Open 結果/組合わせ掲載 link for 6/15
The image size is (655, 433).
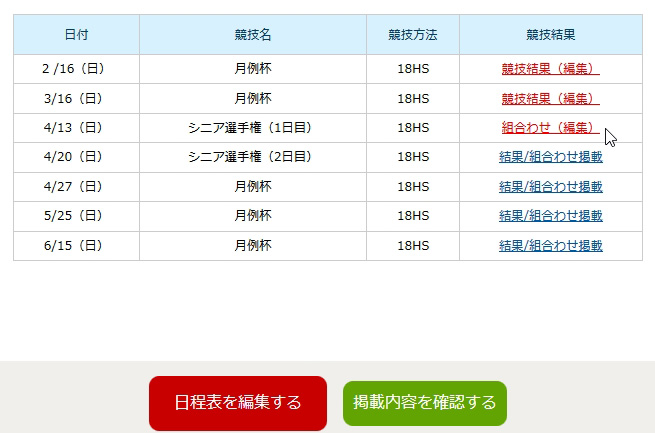[x=551, y=246]
